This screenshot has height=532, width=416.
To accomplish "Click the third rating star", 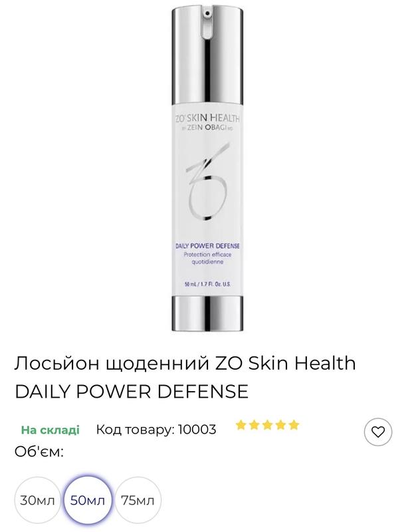I will 267,425.
